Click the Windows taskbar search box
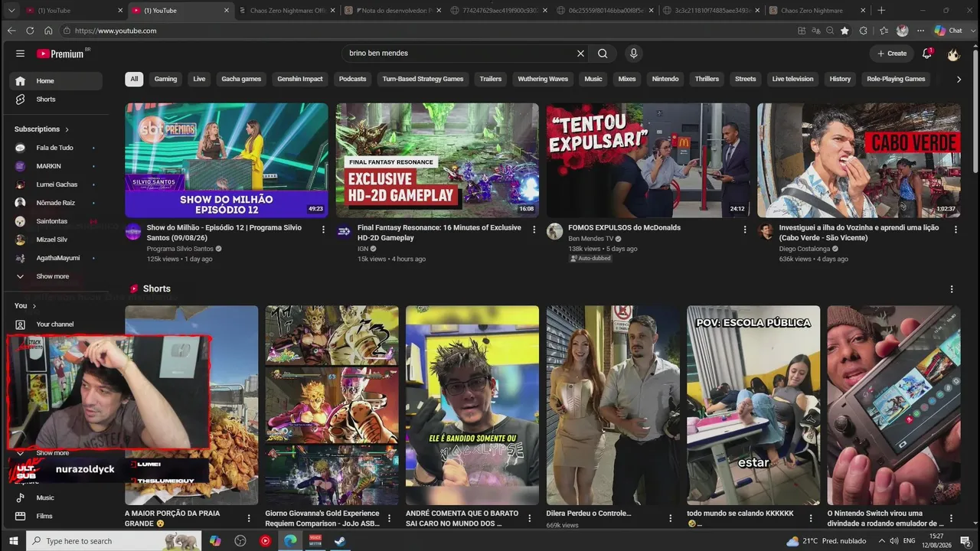The width and height of the screenshot is (980, 551). 114,541
